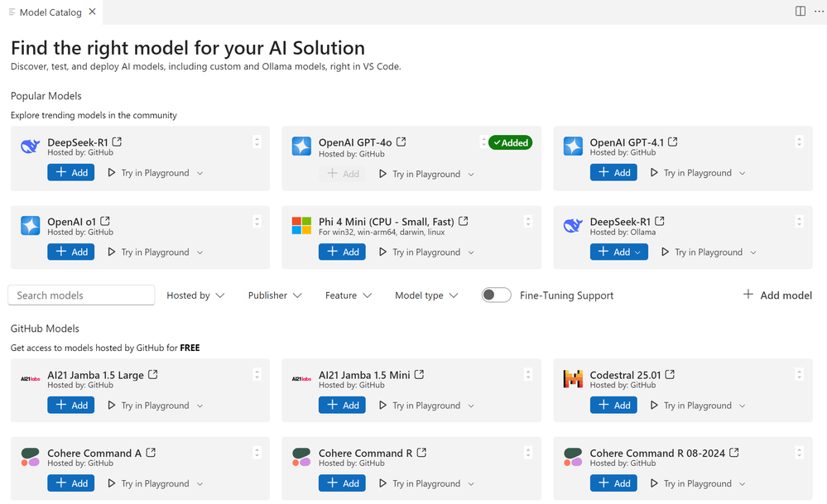827x504 pixels.
Task: Select the Model Catalog tab
Action: (x=50, y=12)
